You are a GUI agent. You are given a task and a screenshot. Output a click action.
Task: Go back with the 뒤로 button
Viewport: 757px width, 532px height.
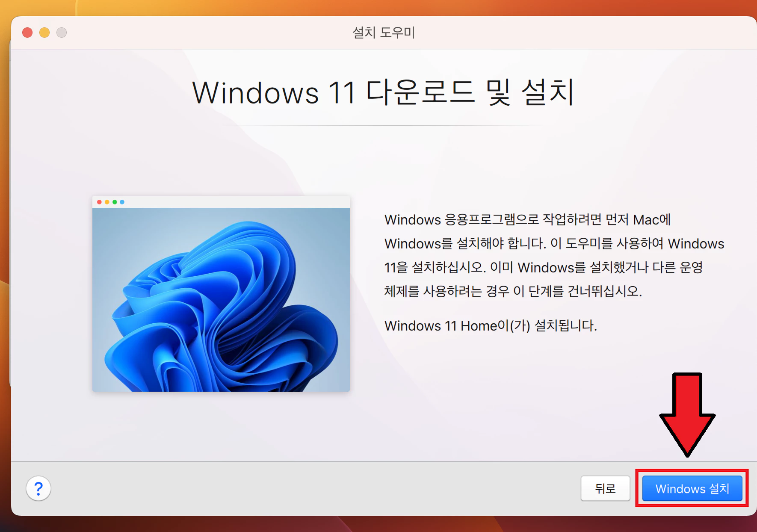605,488
